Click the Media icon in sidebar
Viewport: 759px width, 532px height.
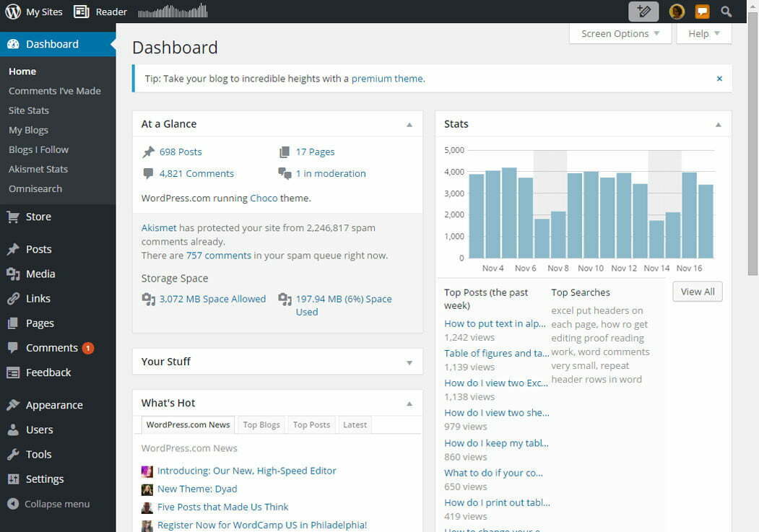click(x=13, y=274)
